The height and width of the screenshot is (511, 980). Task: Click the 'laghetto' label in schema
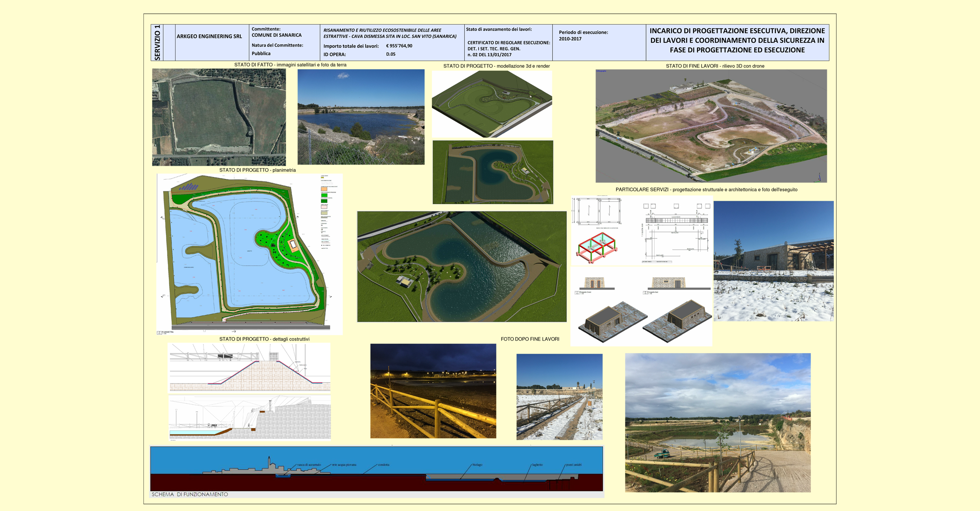[x=537, y=465]
